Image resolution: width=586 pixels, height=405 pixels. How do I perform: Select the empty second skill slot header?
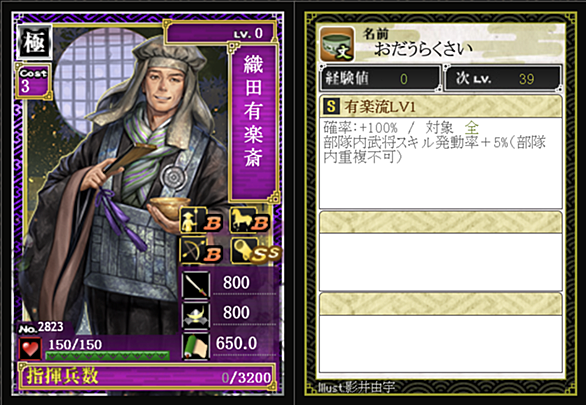pyautogui.click(x=441, y=222)
